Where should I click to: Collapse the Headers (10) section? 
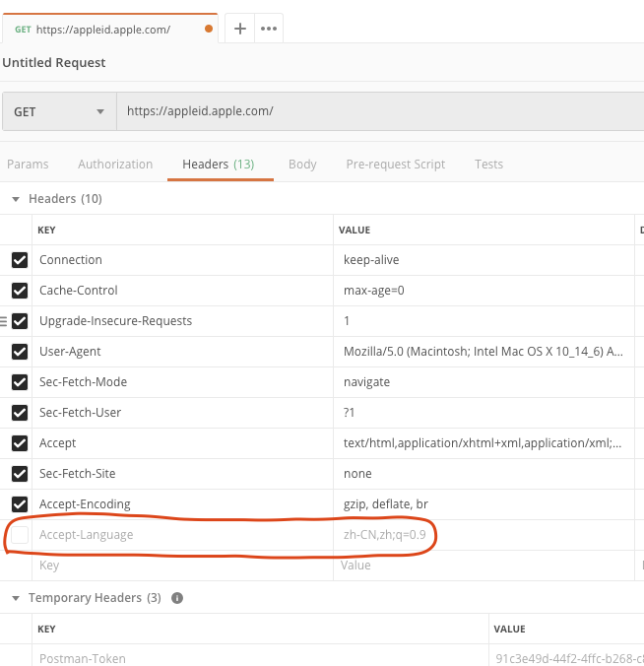pyautogui.click(x=16, y=199)
